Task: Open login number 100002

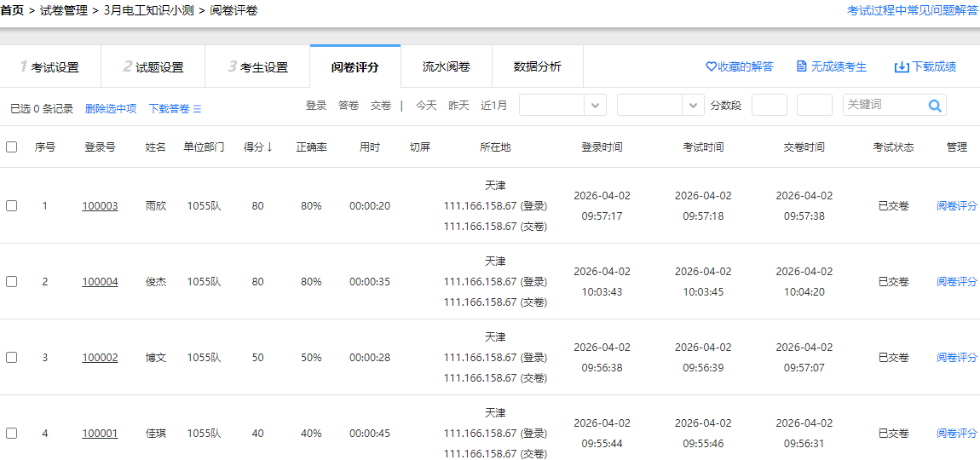Action: tap(100, 358)
